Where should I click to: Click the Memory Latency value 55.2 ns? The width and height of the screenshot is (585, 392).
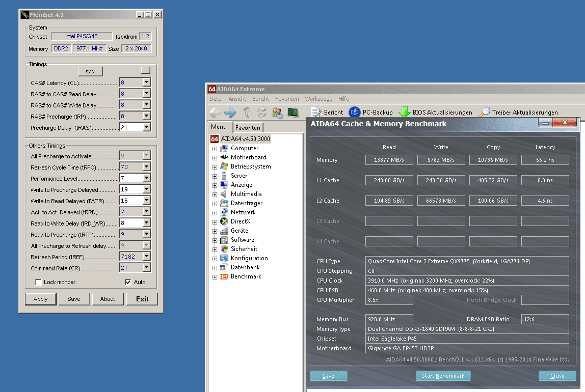(545, 160)
